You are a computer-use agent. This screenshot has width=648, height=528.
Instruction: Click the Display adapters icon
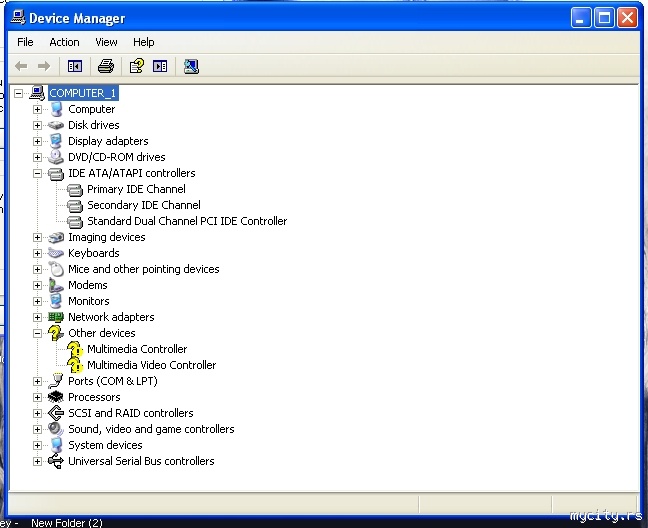[56, 141]
